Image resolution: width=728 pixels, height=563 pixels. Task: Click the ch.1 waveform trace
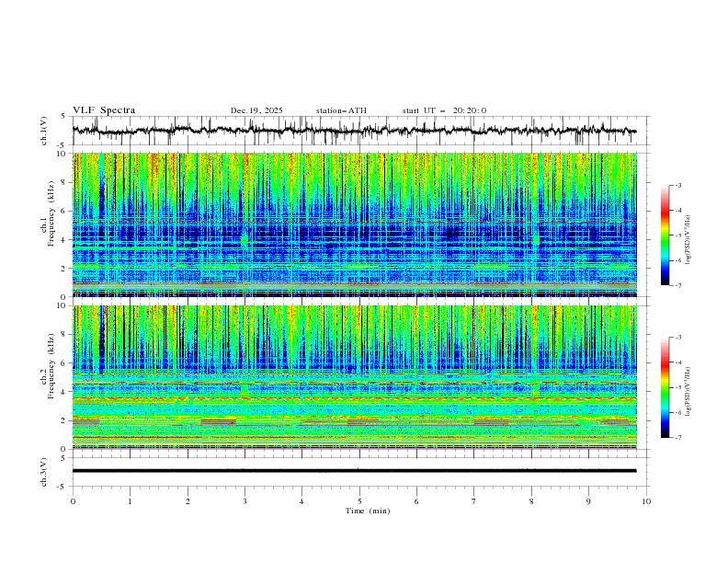(x=354, y=131)
